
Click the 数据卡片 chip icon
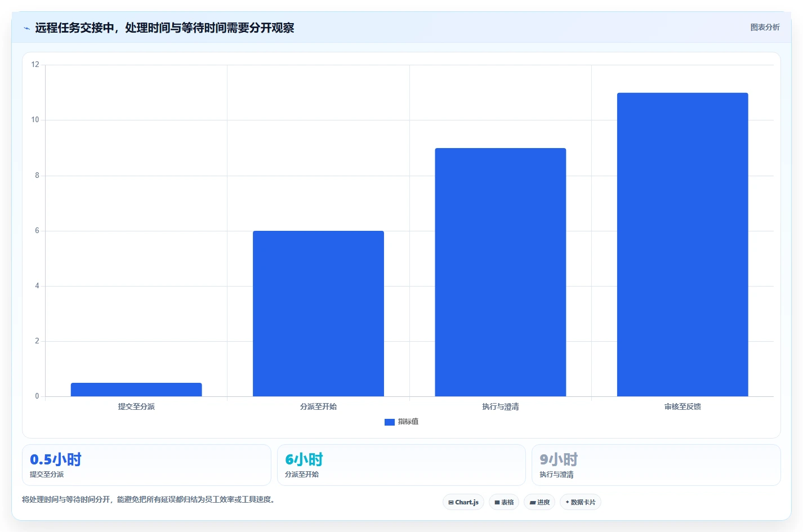coord(567,502)
